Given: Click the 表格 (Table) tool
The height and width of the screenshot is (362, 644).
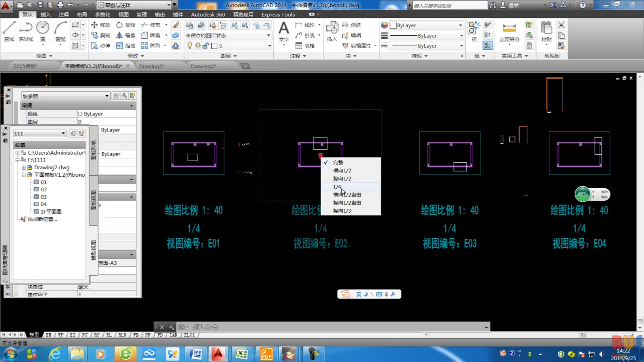Looking at the screenshot, I should point(305,46).
